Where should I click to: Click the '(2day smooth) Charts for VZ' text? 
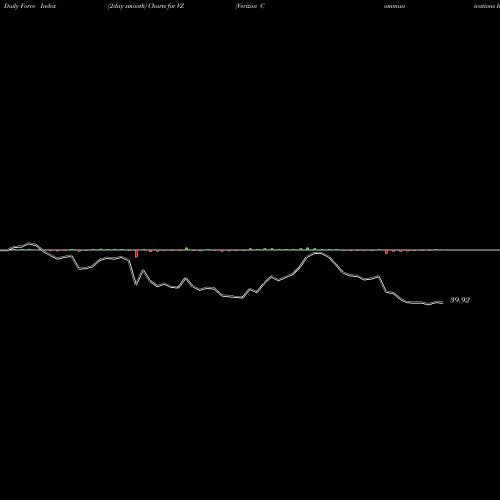click(146, 6)
